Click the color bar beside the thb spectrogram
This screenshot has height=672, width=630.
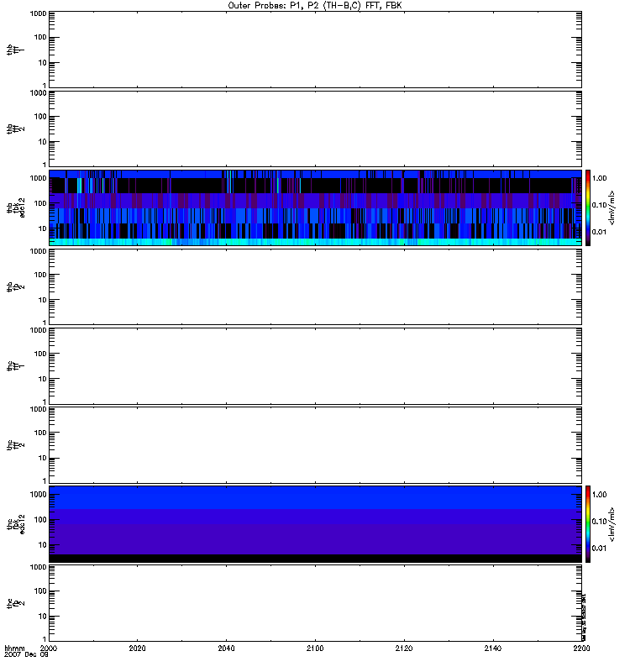coord(589,207)
